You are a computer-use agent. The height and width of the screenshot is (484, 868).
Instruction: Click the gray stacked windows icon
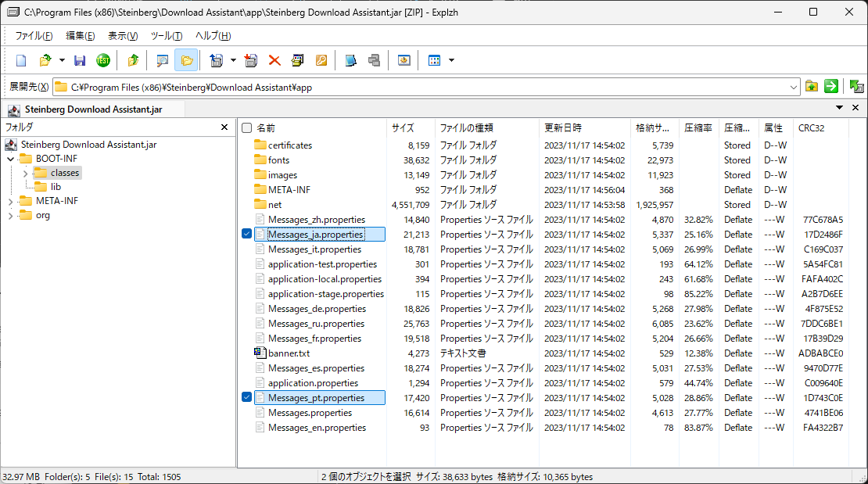coord(375,60)
